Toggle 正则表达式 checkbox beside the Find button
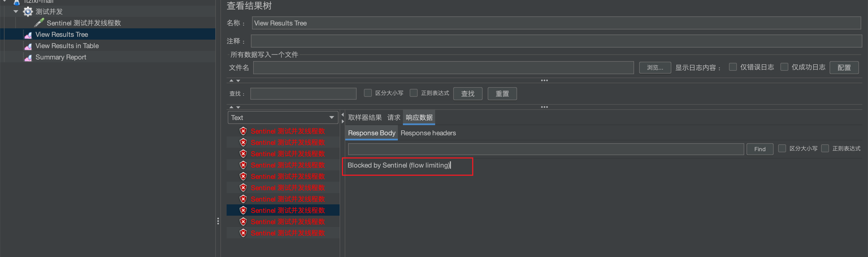Image resolution: width=868 pixels, height=257 pixels. pyautogui.click(x=825, y=148)
